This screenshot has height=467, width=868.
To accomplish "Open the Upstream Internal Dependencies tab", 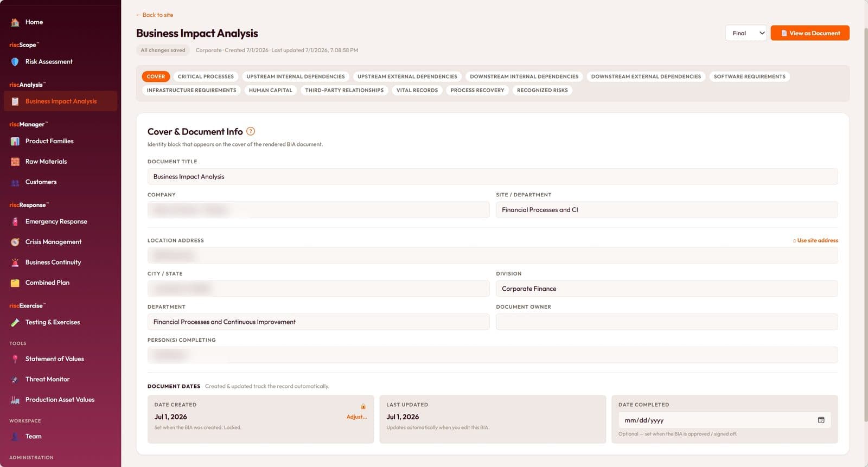I will tap(296, 76).
